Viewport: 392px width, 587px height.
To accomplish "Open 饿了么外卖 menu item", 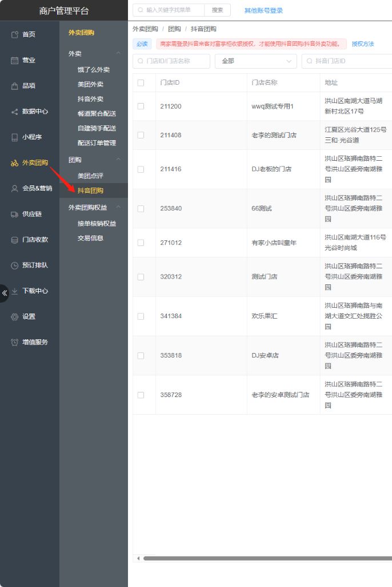I will tap(94, 70).
